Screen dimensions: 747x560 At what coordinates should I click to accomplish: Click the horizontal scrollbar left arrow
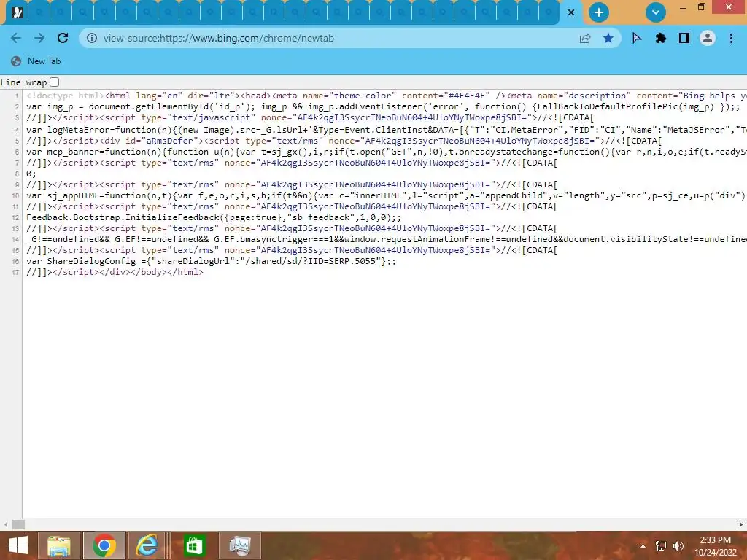[5, 524]
